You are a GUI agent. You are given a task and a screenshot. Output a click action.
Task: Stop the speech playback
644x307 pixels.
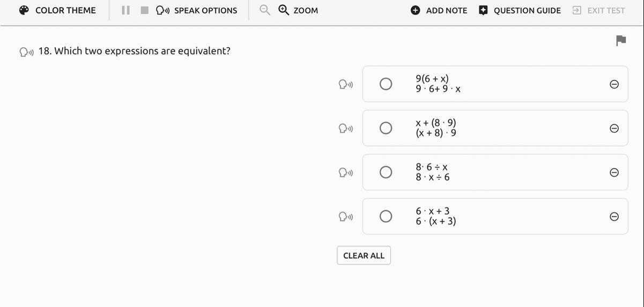click(x=144, y=10)
